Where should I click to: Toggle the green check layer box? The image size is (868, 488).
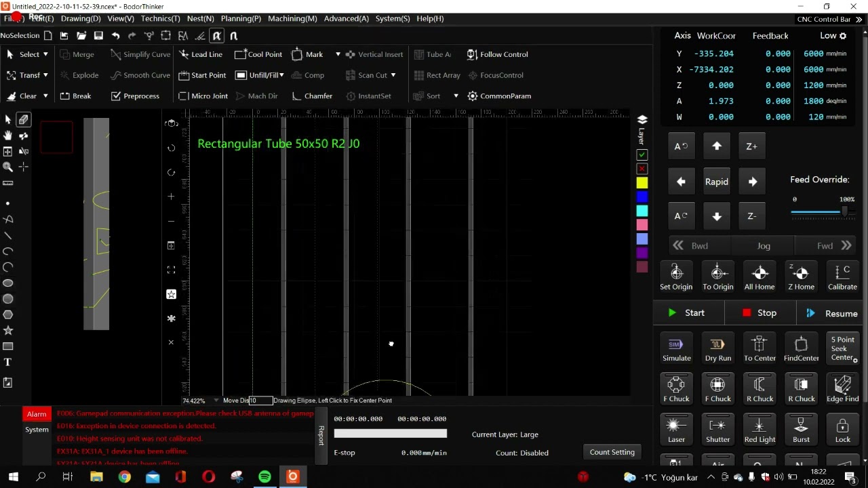click(x=642, y=155)
